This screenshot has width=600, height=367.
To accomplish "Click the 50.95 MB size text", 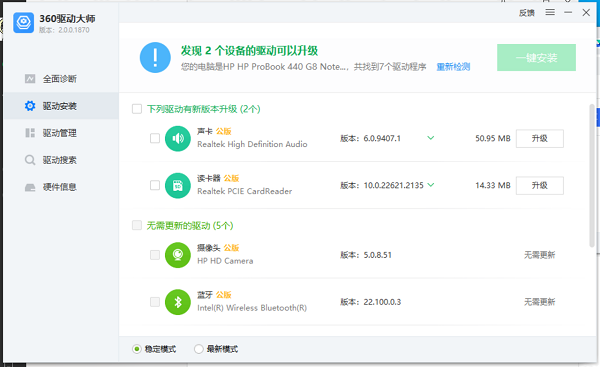I will (x=493, y=139).
